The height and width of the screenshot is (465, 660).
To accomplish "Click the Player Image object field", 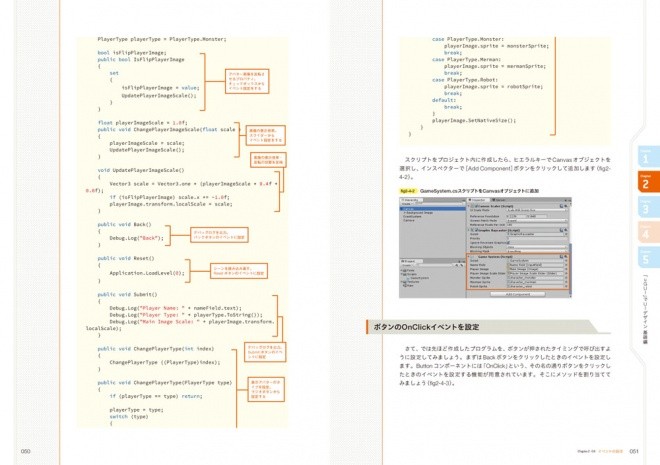I will click(535, 269).
